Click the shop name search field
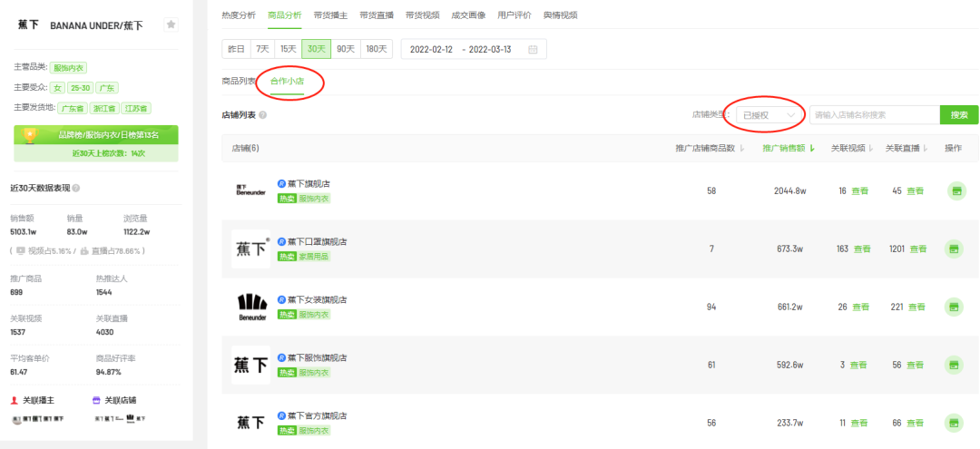This screenshot has height=449, width=980. pyautogui.click(x=875, y=115)
